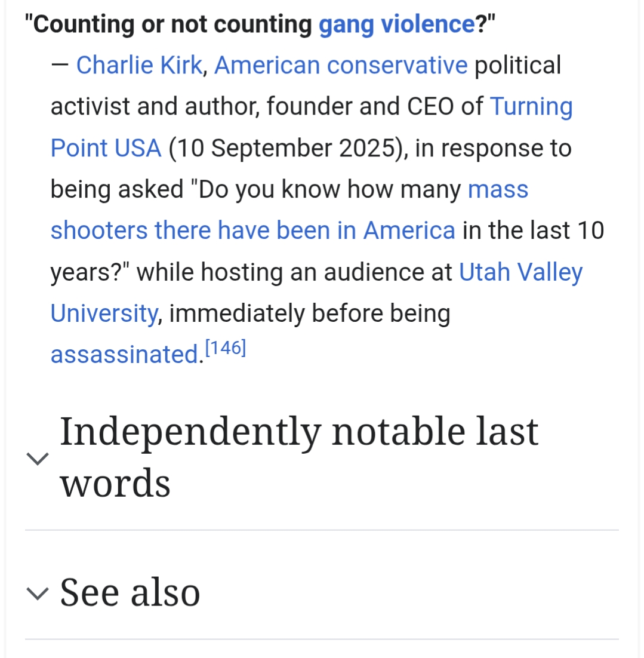The width and height of the screenshot is (644, 658).
Task: Click the Point USA link text
Action: [106, 147]
